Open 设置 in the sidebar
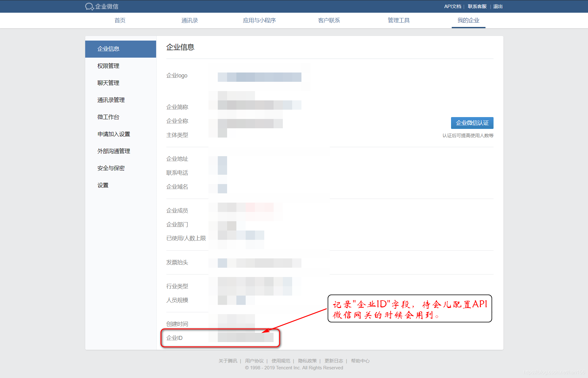 point(121,185)
